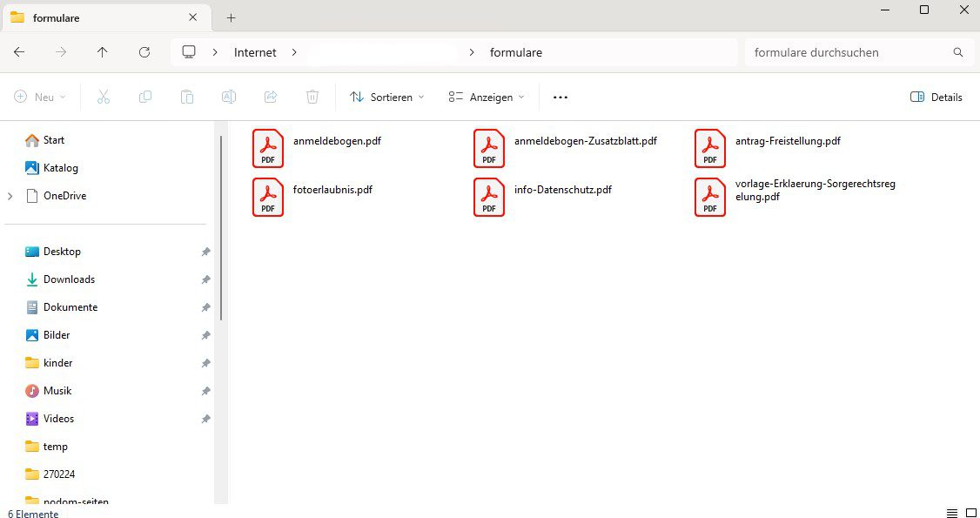The height and width of the screenshot is (518, 980).
Task: Select the antrag-Freistellung.pdf file icon
Action: (x=710, y=148)
